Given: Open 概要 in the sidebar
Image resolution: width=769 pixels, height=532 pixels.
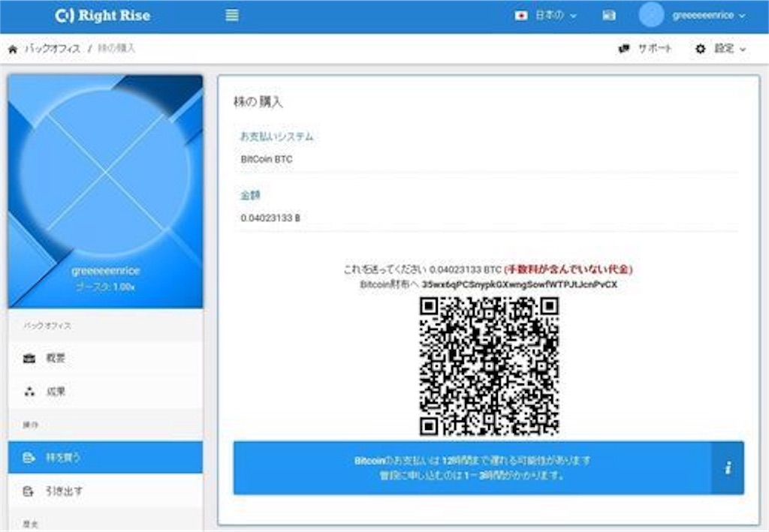Looking at the screenshot, I should [105, 358].
